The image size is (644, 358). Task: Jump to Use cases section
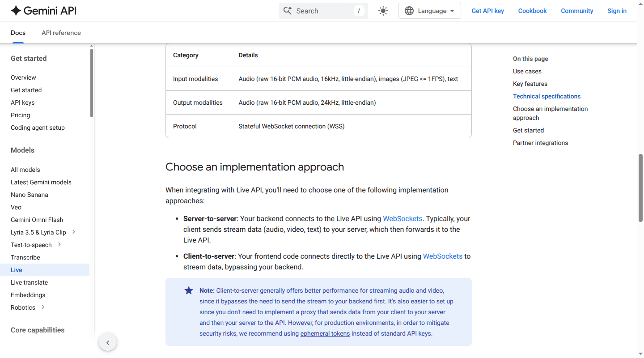pyautogui.click(x=527, y=71)
